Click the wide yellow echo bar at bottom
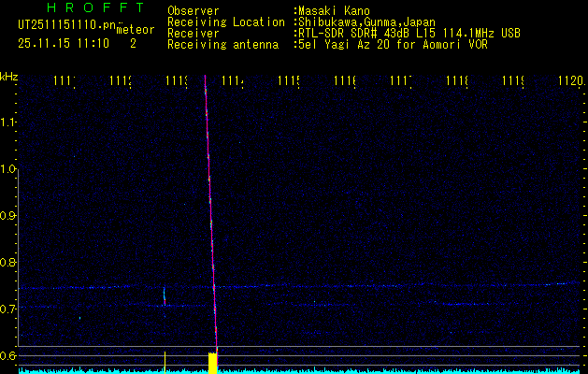Screen dimensions: 588x374 (212, 363)
